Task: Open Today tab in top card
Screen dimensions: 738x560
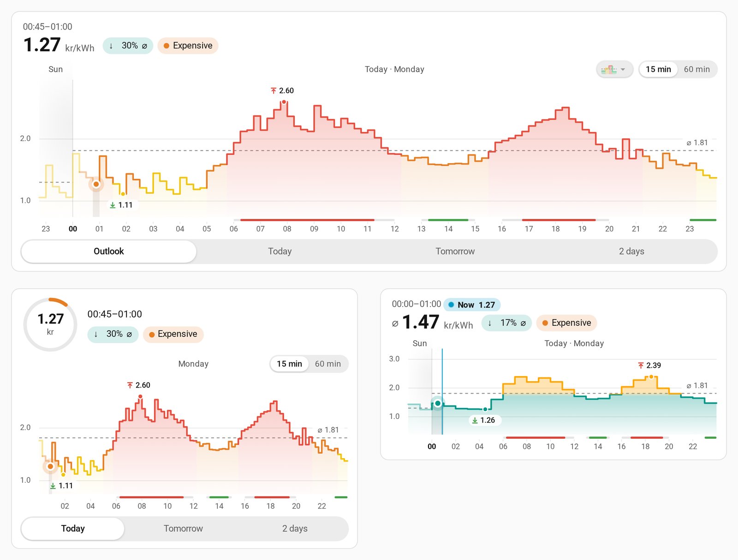Action: point(280,251)
